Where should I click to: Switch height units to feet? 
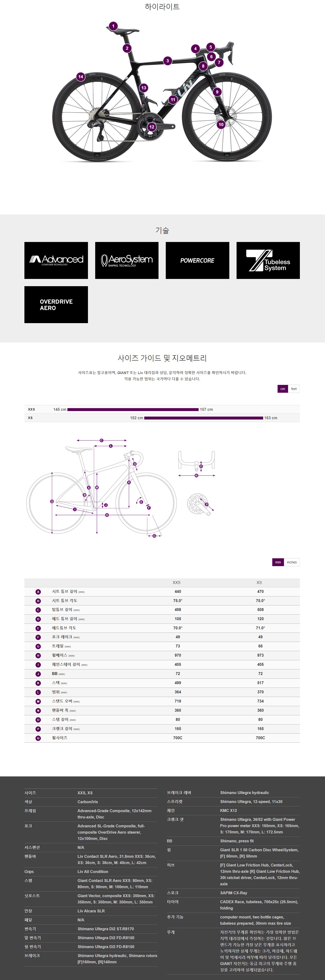pos(294,389)
